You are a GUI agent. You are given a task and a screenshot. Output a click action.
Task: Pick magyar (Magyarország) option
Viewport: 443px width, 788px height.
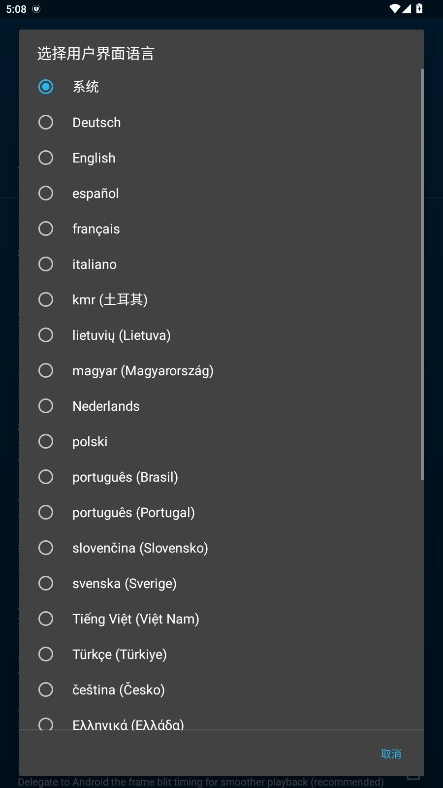(221, 370)
